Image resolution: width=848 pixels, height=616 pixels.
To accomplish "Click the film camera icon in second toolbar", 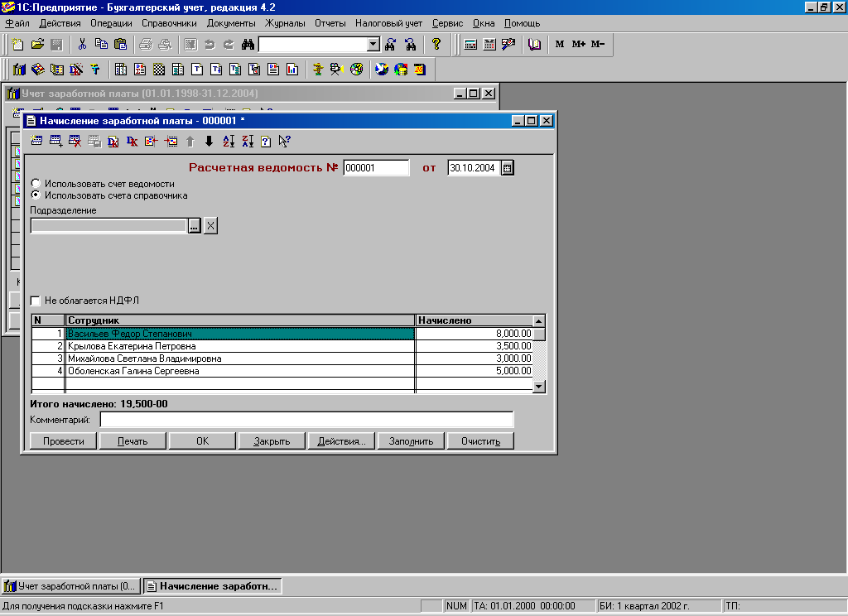I will click(336, 70).
